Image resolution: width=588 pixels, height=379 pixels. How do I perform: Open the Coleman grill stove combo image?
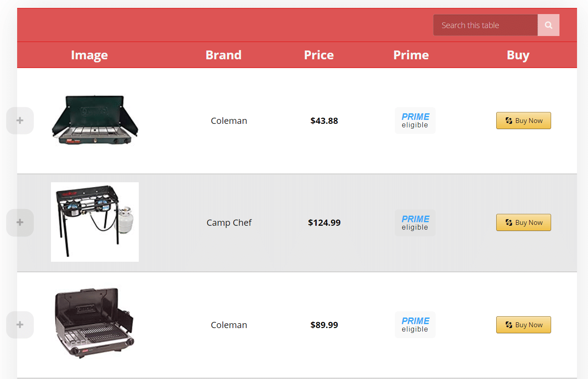[95, 323]
